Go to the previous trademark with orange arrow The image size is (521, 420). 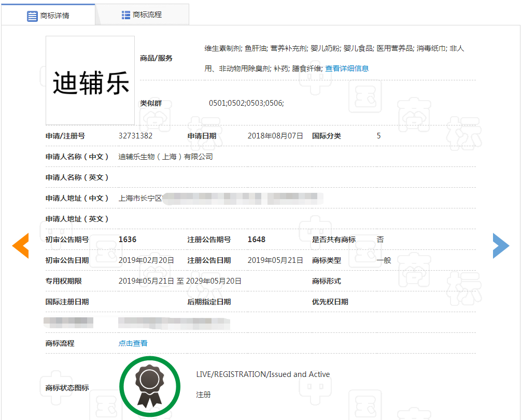pyautogui.click(x=21, y=246)
